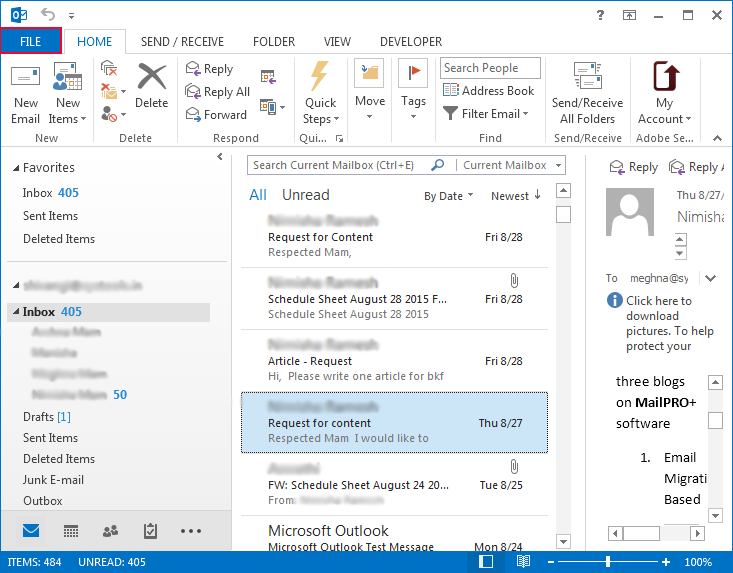Create a New Email
The height and width of the screenshot is (573, 733).
25,95
